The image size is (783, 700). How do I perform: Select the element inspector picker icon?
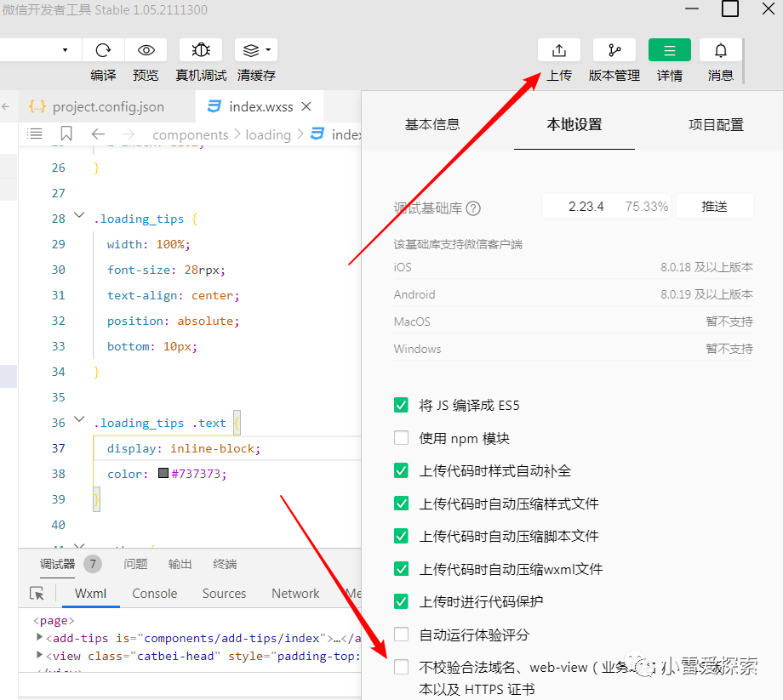(x=37, y=594)
